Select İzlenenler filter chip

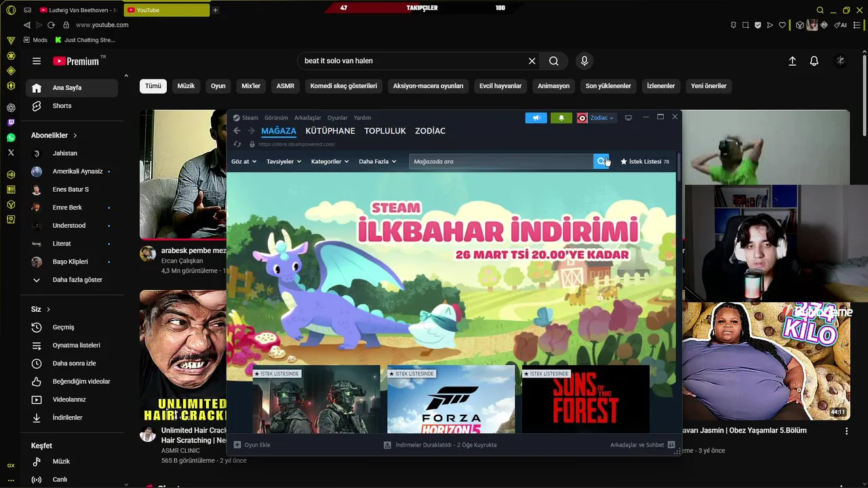tap(660, 86)
